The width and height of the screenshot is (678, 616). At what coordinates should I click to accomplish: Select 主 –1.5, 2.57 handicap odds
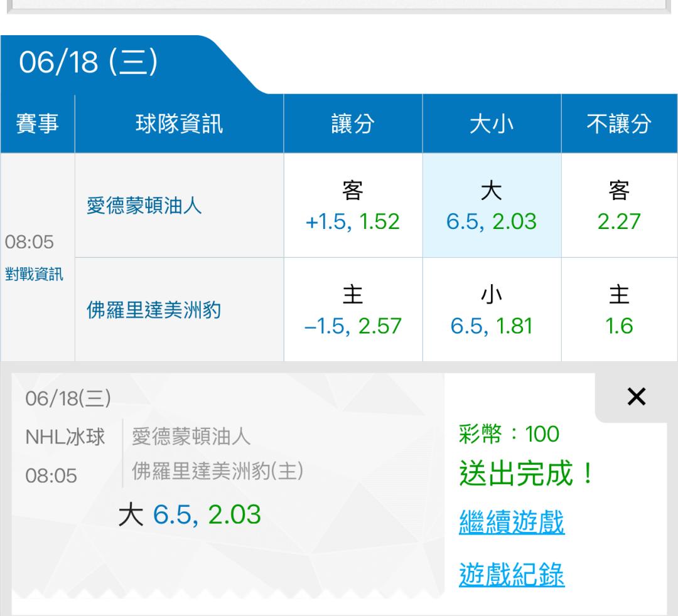click(352, 310)
